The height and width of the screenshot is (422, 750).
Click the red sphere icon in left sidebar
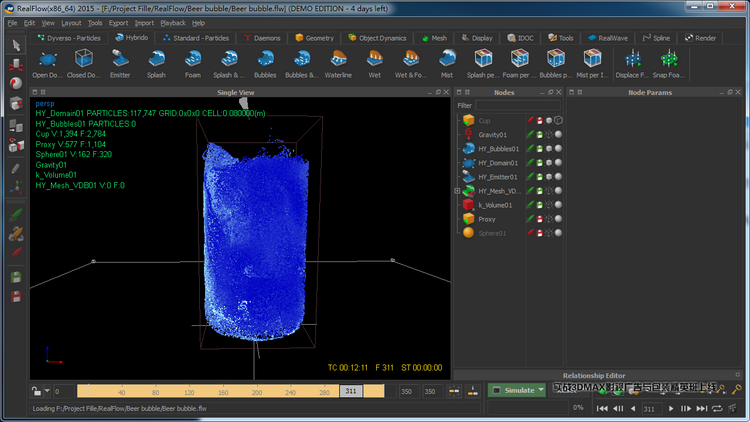click(16, 83)
